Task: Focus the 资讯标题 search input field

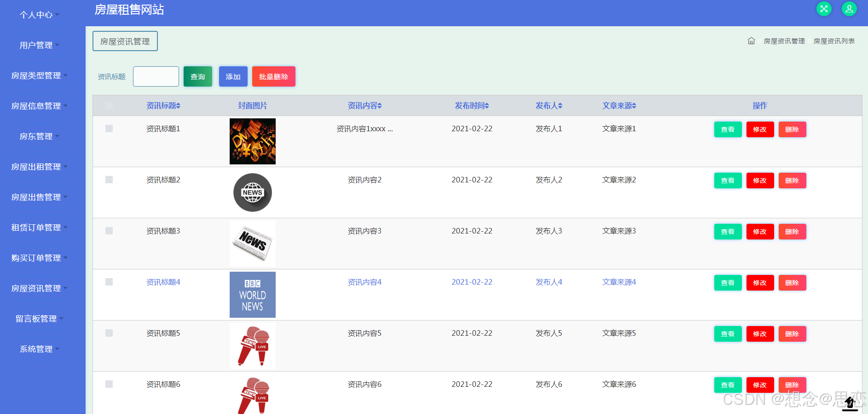Action: (156, 76)
